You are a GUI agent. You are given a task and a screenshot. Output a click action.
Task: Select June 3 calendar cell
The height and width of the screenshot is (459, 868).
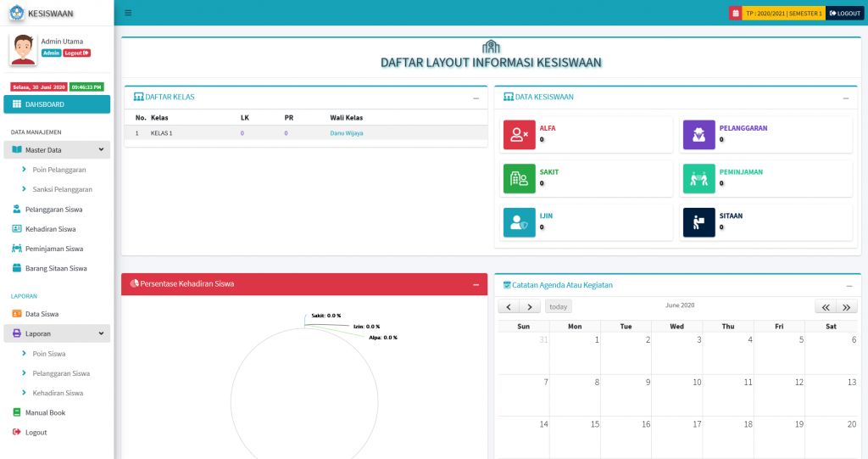pos(677,354)
